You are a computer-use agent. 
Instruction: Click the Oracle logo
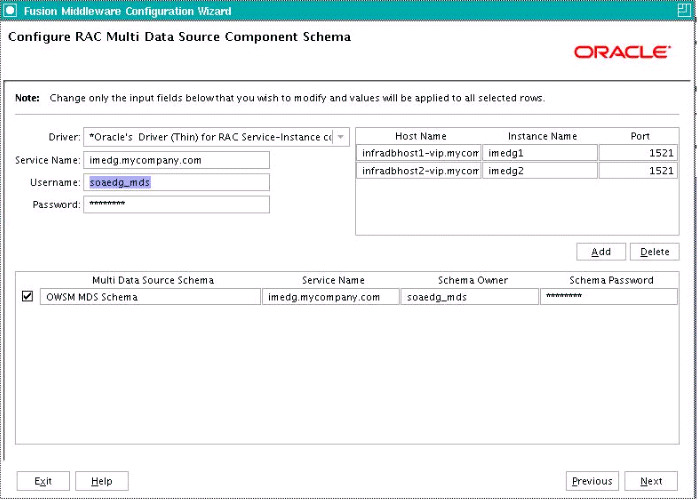click(x=621, y=51)
